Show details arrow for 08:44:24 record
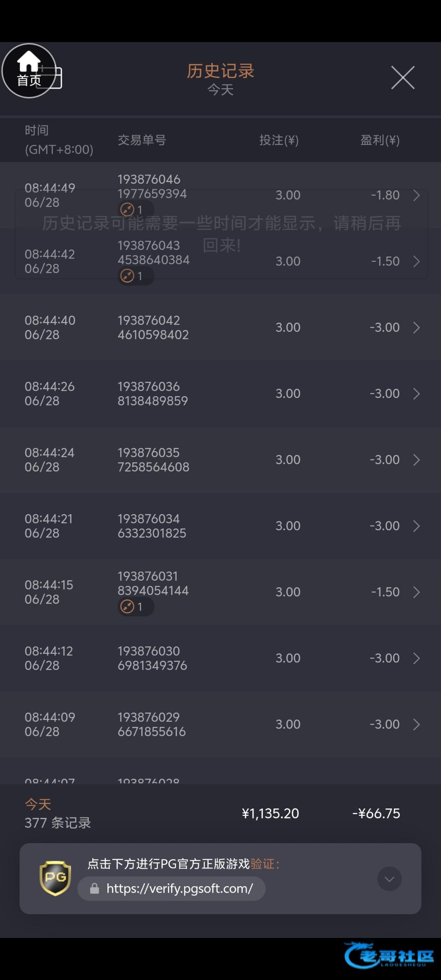Image resolution: width=441 pixels, height=980 pixels. coord(416,460)
